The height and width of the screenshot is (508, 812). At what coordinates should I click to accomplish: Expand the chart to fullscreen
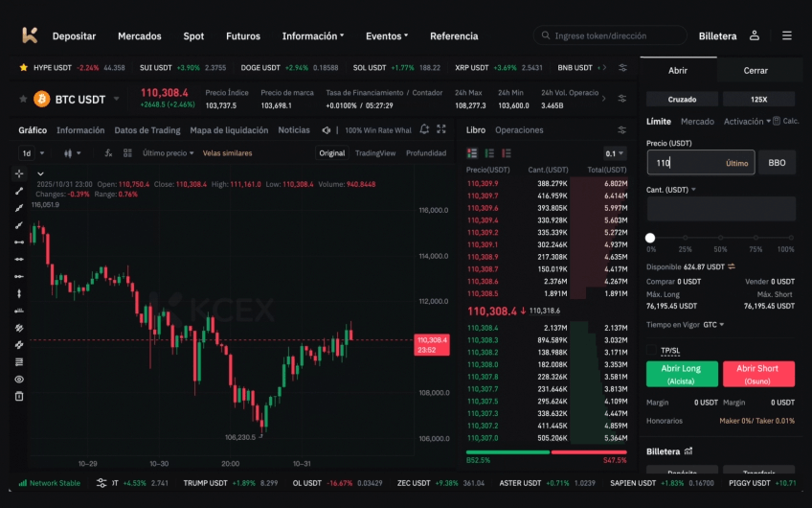(440, 129)
